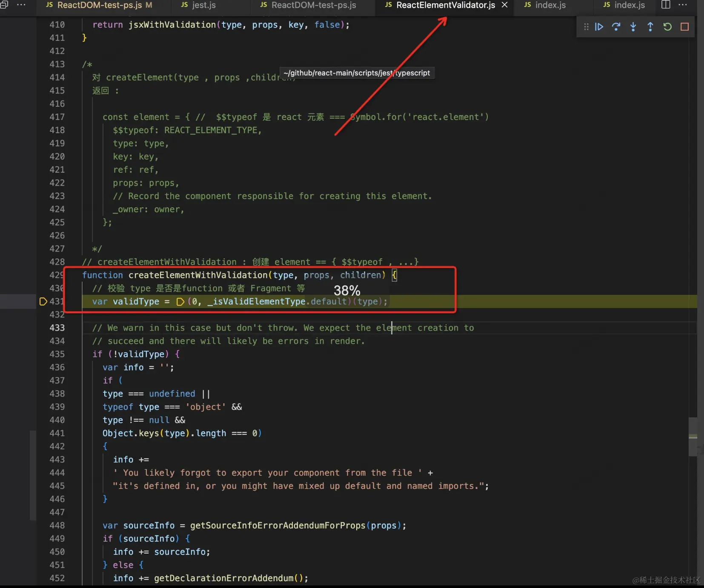The image size is (704, 588).
Task: Click line number 410 in the gutter
Action: 57,25
